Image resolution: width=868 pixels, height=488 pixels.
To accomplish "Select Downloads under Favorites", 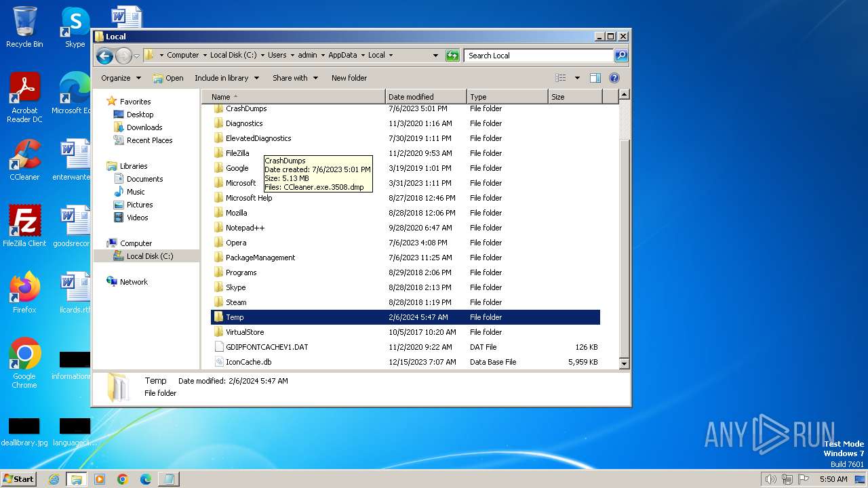I will [x=144, y=127].
